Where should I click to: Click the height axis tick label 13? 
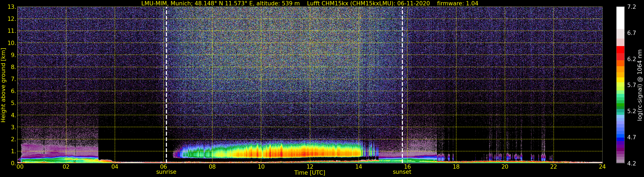coord(12,7)
